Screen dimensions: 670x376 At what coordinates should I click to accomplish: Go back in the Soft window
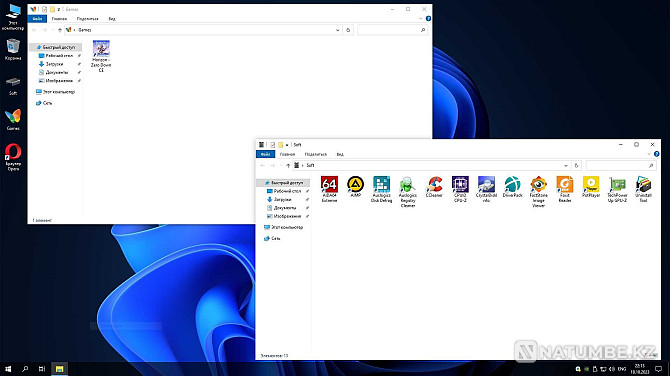pyautogui.click(x=263, y=165)
